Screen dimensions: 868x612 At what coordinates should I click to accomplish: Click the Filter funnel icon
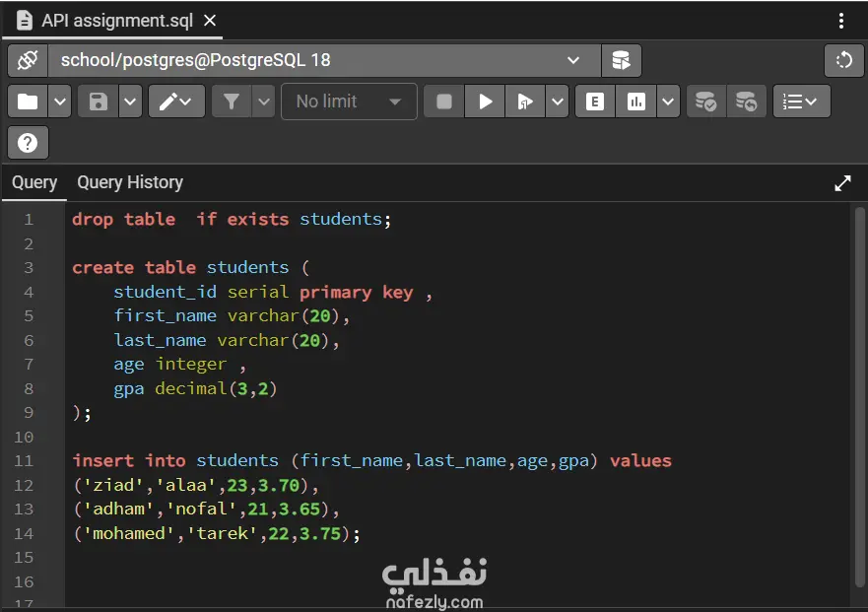[x=232, y=102]
